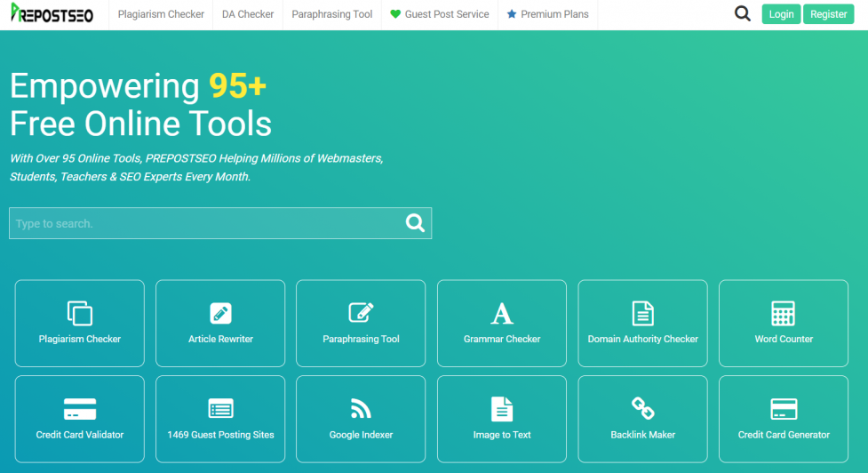Viewport: 868px width, 473px height.
Task: Open the Plagiarism Checker card label
Action: point(80,339)
